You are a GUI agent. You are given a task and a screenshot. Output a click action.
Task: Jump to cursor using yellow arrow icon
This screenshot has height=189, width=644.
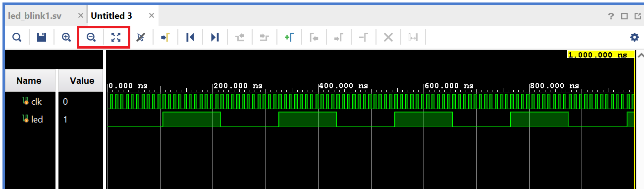coord(165,37)
